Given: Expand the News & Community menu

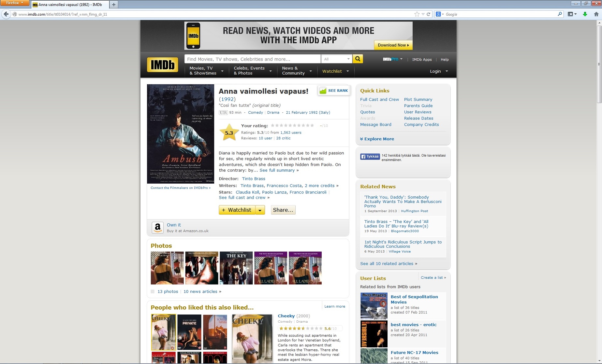Looking at the screenshot, I should click(x=297, y=71).
